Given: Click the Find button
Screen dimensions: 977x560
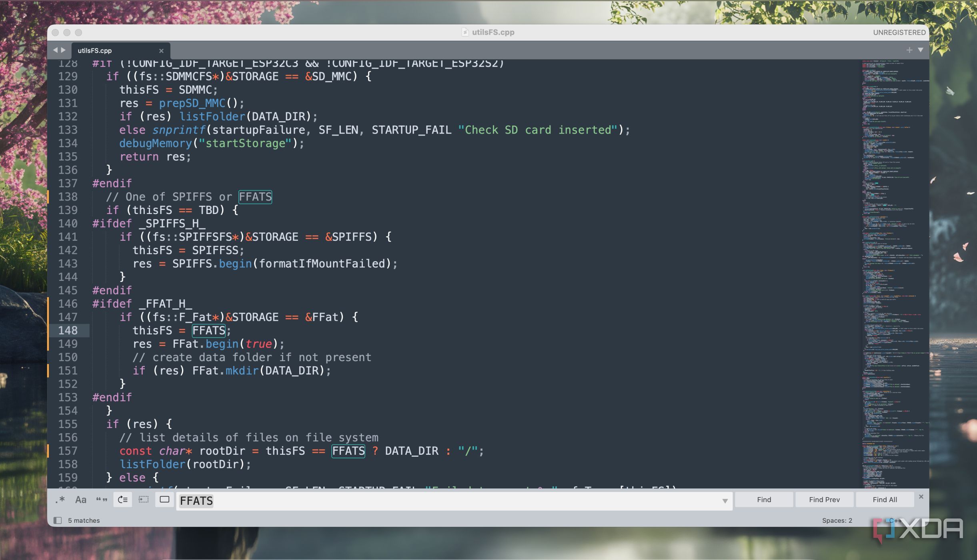Looking at the screenshot, I should click(764, 500).
